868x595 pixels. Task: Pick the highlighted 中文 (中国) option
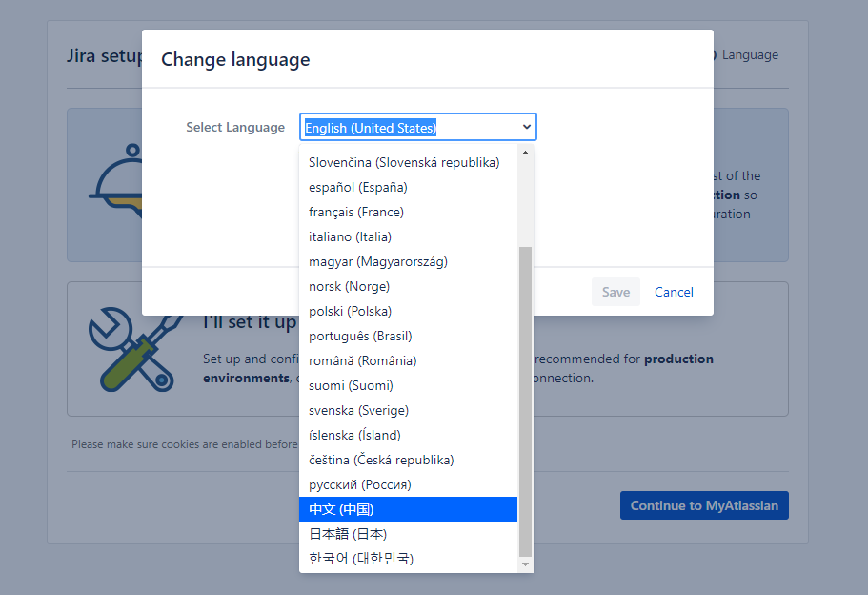pos(408,509)
